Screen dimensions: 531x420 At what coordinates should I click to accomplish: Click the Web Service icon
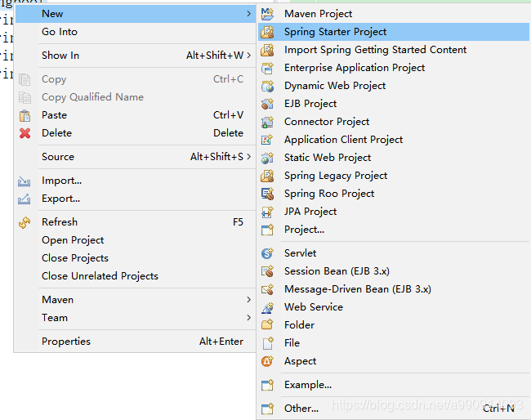267,307
